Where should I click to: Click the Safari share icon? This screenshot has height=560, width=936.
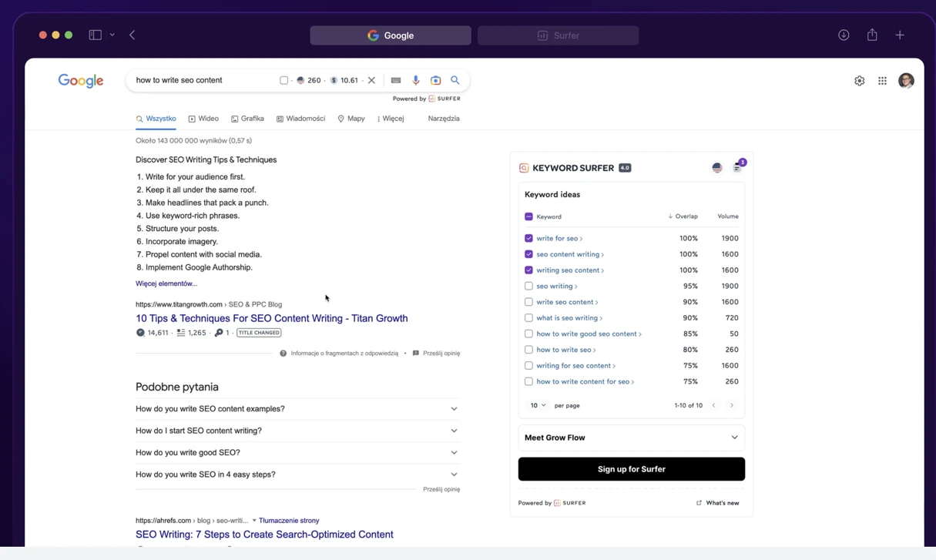point(872,35)
